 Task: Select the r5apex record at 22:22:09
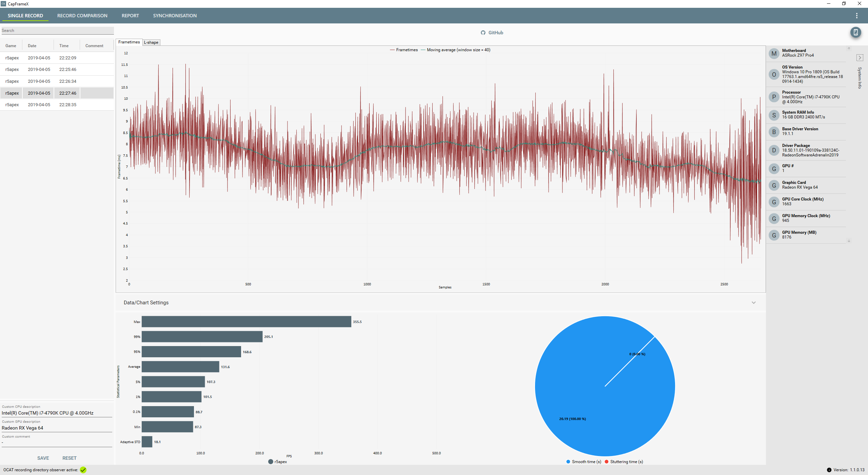pyautogui.click(x=57, y=58)
